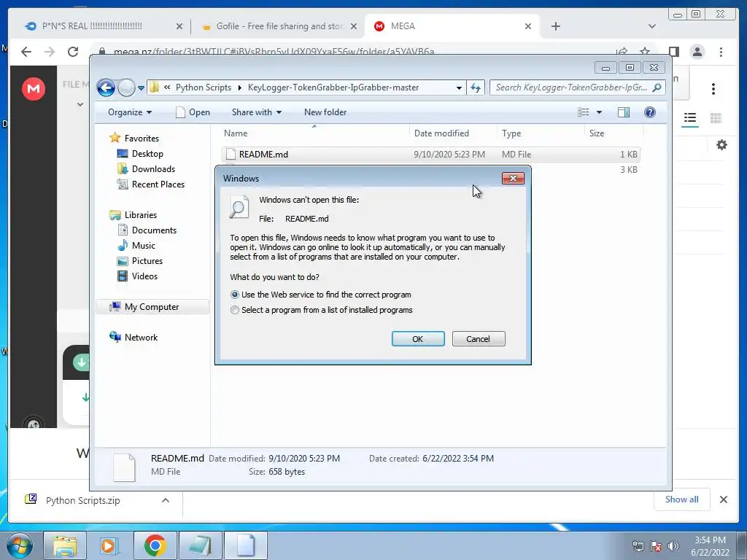This screenshot has width=747, height=560.
Task: Switch to MEGA browser tab
Action: coord(452,26)
